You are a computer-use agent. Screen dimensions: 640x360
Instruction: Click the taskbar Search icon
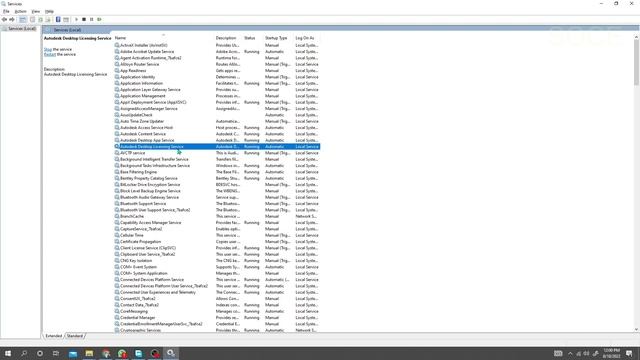click(x=24, y=353)
